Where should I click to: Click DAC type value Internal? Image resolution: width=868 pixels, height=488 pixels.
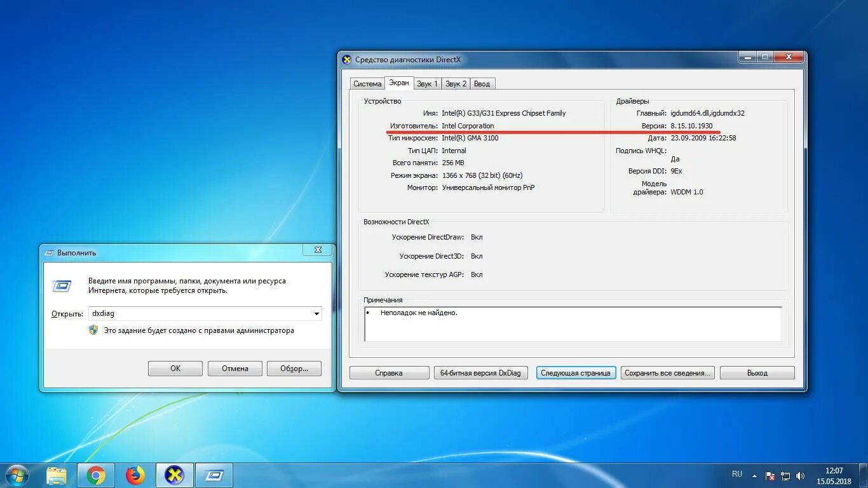[x=454, y=151]
